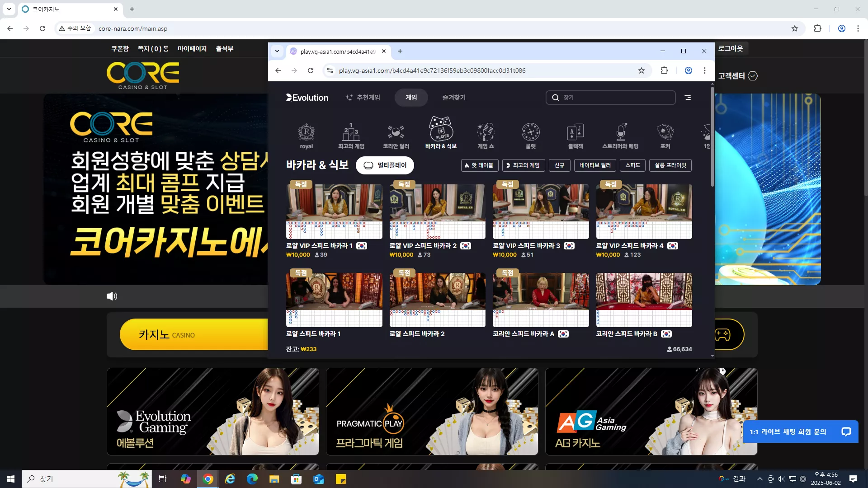Open the 쿠폰함 menu item
Viewport: 868px width, 488px height.
[120, 48]
